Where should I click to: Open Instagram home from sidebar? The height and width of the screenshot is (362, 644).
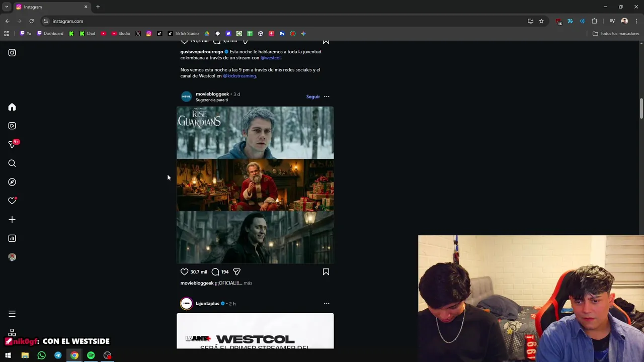[x=12, y=107]
